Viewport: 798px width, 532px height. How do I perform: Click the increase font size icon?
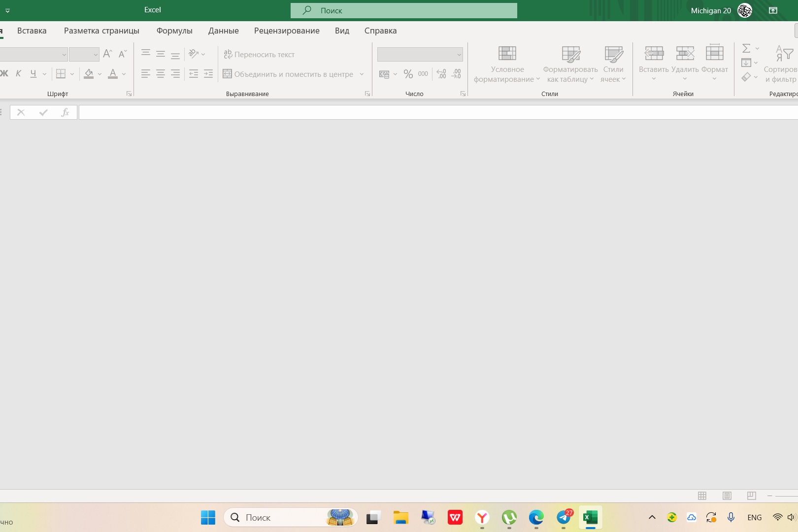click(107, 54)
